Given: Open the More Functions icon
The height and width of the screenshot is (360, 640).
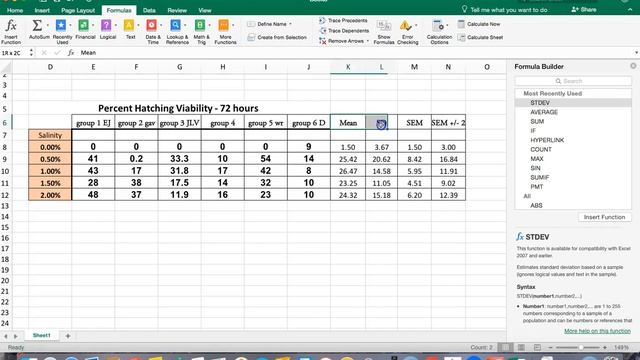Looking at the screenshot, I should point(224,25).
